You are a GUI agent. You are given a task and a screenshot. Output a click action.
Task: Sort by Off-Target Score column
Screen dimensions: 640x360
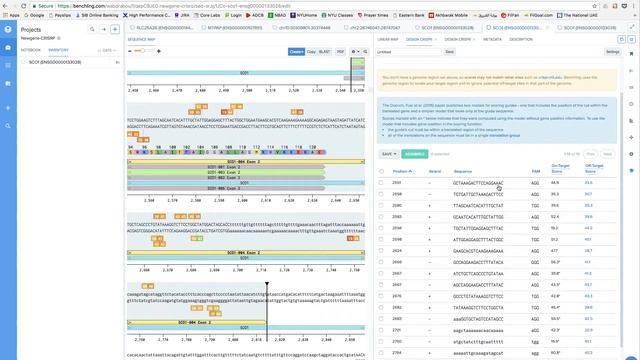[x=594, y=169]
